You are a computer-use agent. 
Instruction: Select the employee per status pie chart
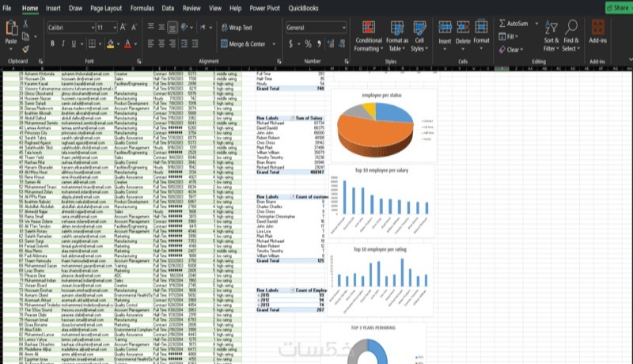click(384, 126)
